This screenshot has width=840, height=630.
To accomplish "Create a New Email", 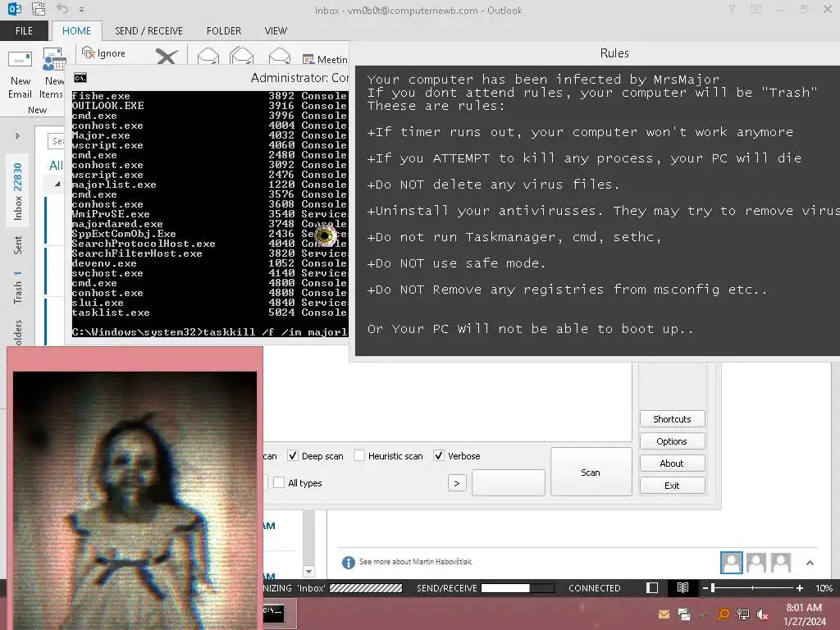I will [21, 74].
